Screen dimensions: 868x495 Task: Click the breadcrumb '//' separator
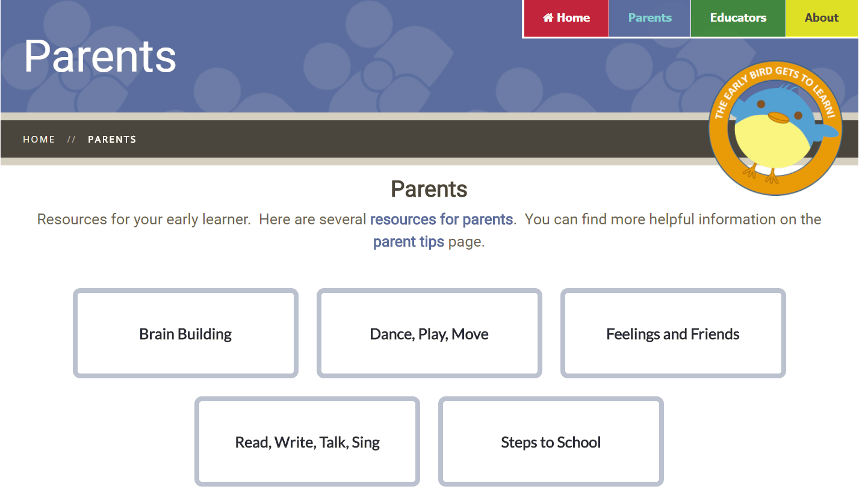[72, 140]
